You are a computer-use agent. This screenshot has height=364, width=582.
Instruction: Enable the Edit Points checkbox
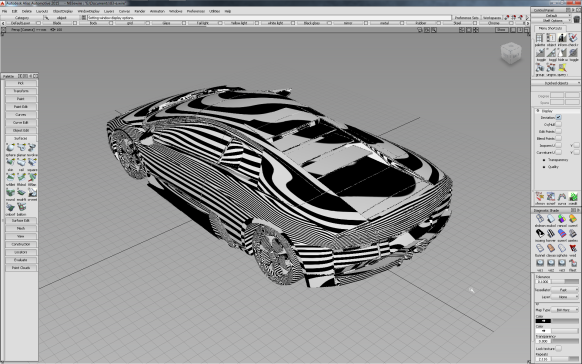click(x=558, y=131)
